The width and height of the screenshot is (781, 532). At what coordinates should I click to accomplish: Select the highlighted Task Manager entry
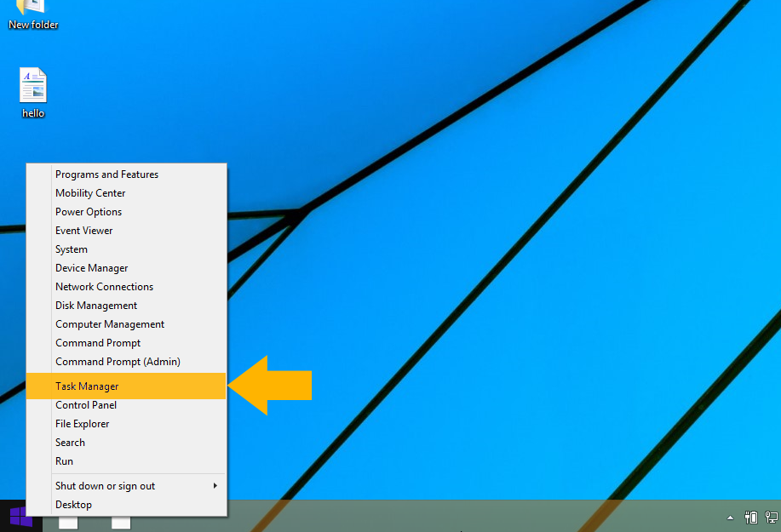(x=127, y=386)
